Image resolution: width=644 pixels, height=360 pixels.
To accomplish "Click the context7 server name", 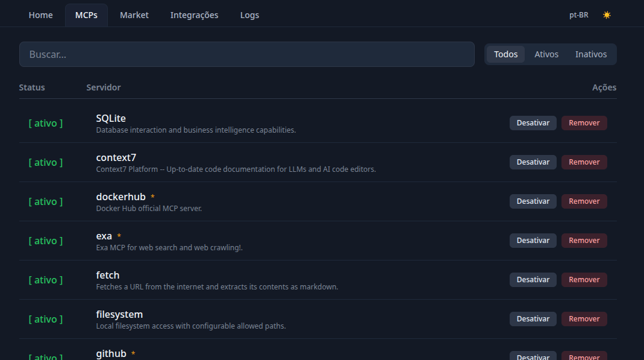I will 116,157.
